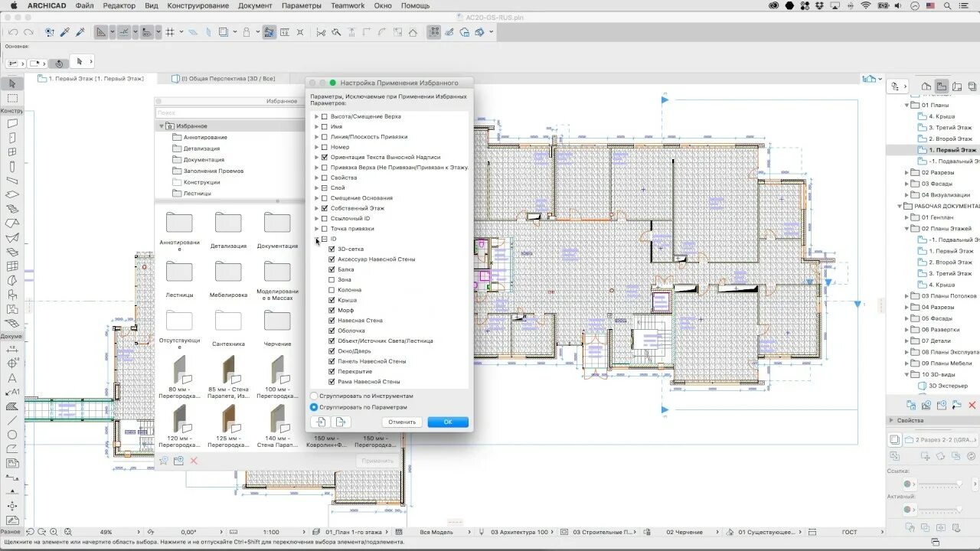980x551 pixels.
Task: Select the Arrow tool in the toolbox
Action: point(12,84)
